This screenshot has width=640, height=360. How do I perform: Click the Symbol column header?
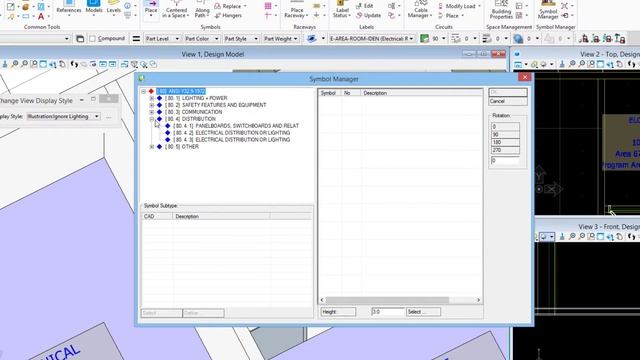(x=329, y=93)
